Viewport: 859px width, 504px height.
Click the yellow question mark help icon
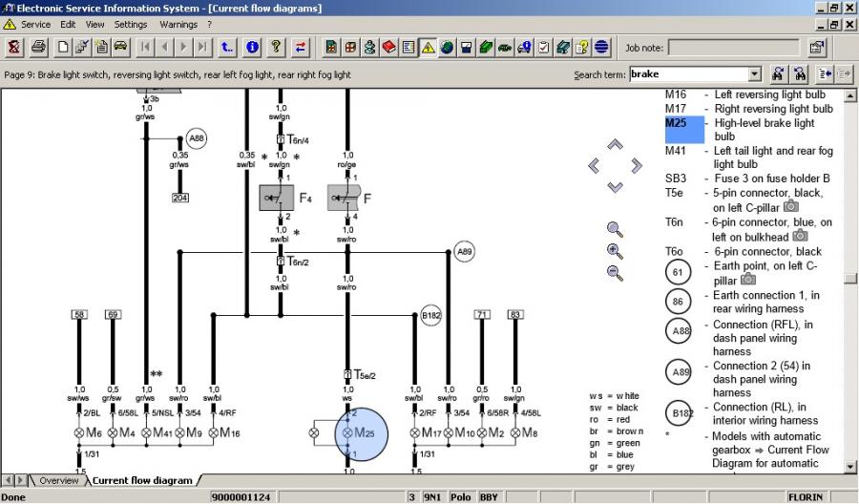(x=276, y=46)
